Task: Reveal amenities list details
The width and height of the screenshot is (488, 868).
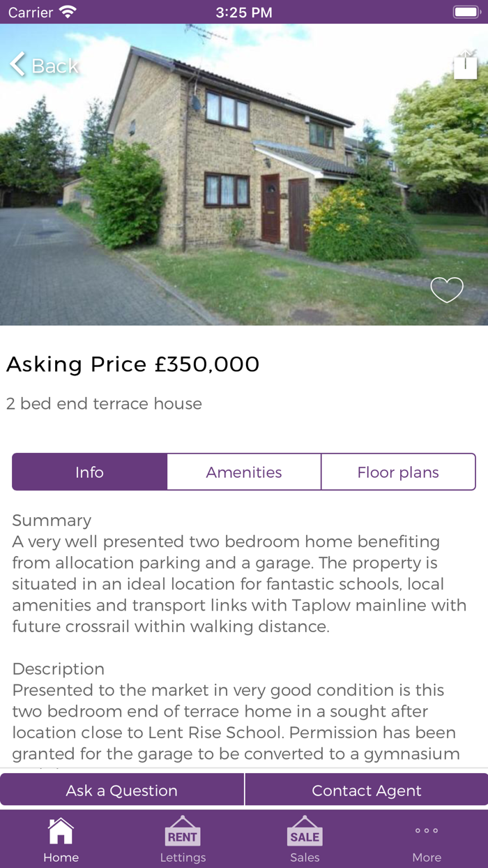Action: pos(243,472)
